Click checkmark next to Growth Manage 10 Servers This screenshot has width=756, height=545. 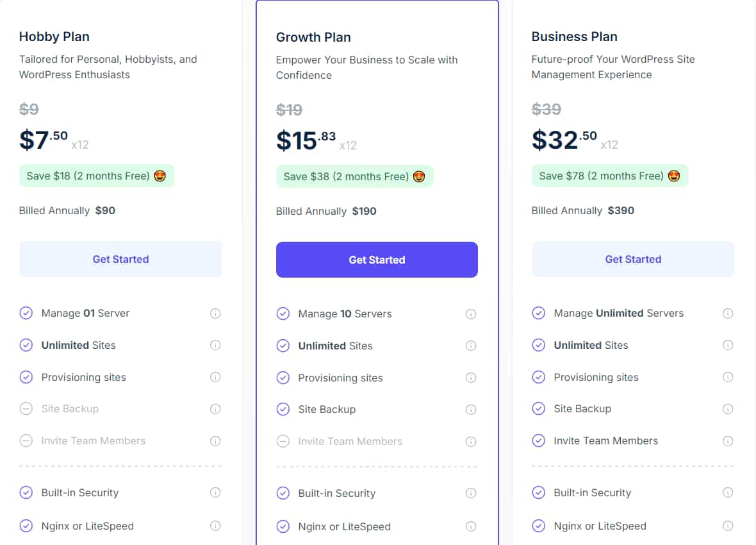tap(283, 314)
